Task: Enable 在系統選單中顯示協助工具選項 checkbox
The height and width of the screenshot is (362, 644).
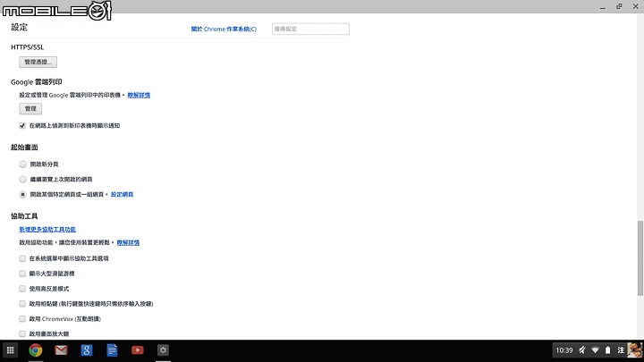Action: pyautogui.click(x=22, y=258)
